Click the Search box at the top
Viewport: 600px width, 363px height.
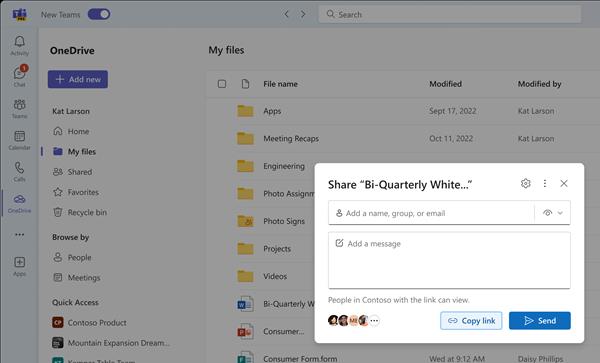point(450,15)
